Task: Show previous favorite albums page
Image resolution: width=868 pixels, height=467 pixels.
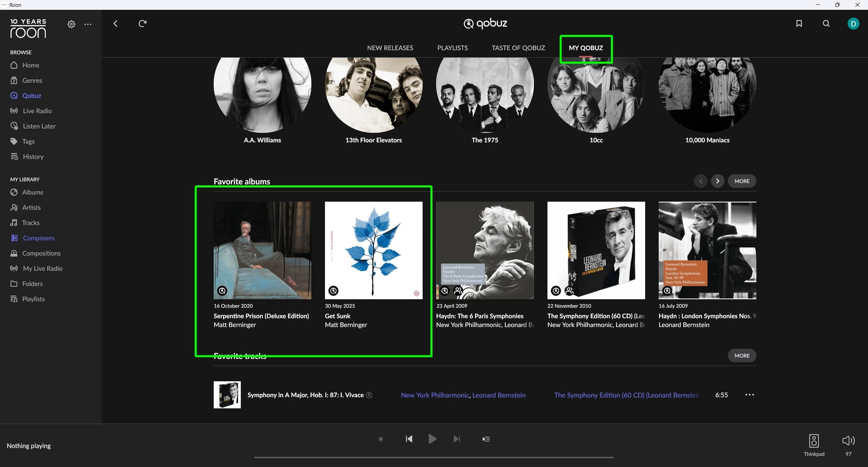Action: click(701, 181)
